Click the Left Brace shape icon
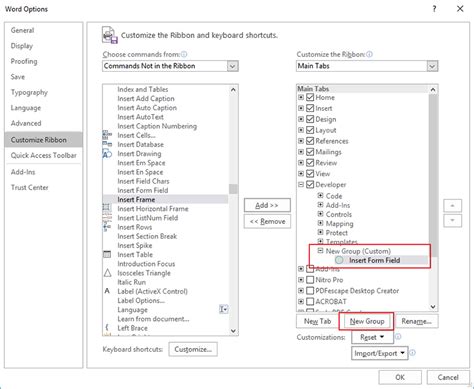474x389 pixels. [x=107, y=328]
